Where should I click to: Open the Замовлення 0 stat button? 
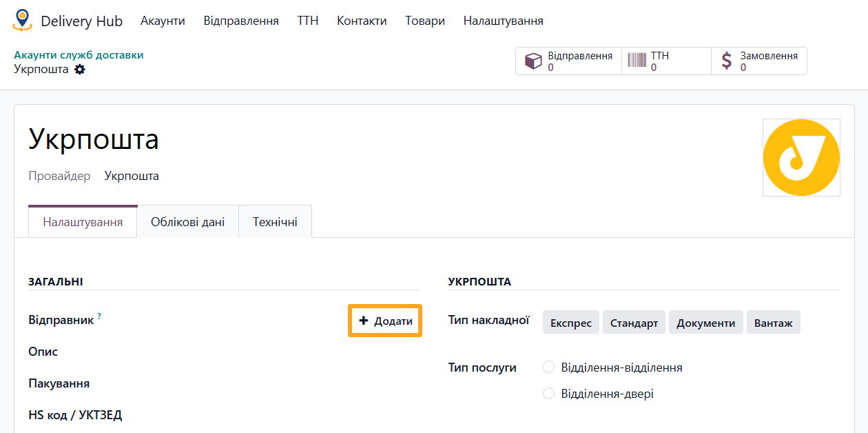[x=758, y=61]
